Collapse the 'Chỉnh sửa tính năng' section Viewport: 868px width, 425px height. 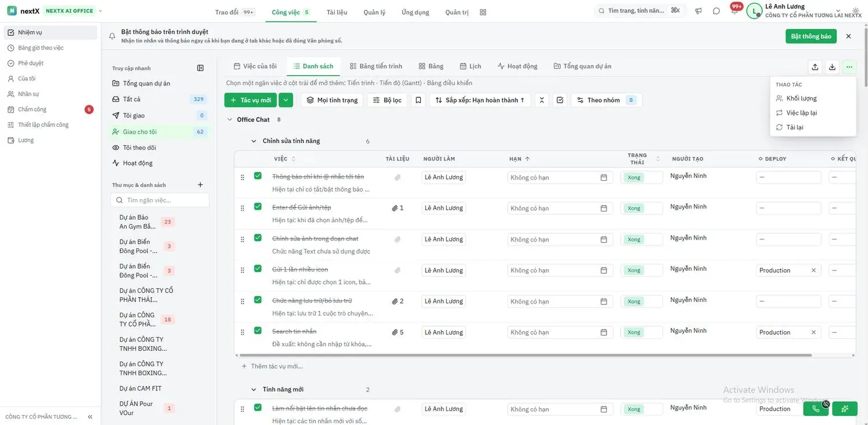point(253,141)
